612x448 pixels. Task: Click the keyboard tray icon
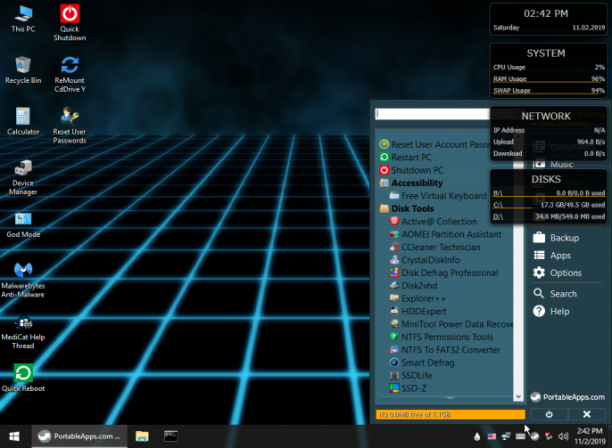click(520, 437)
